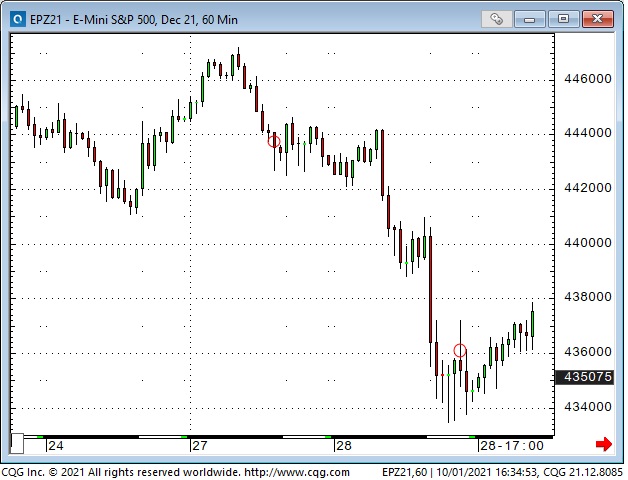Click the 434000 price axis label
The width and height of the screenshot is (628, 480).
click(x=588, y=407)
